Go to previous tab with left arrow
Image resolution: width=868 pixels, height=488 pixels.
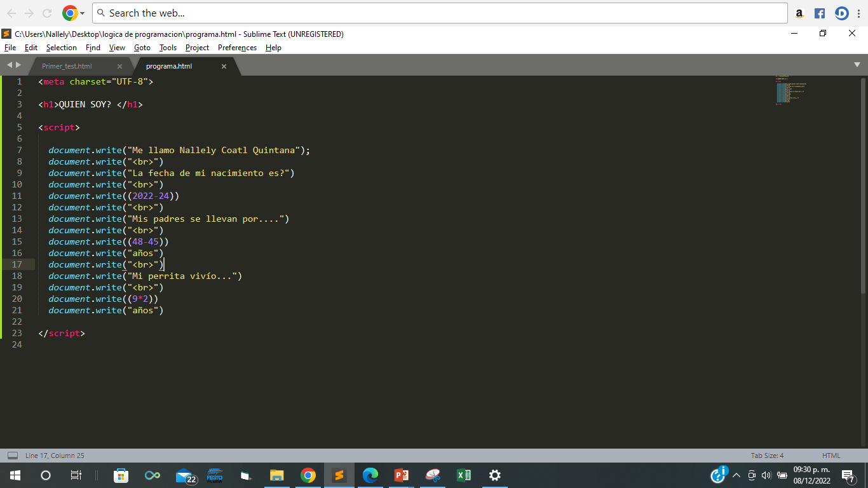(10, 65)
